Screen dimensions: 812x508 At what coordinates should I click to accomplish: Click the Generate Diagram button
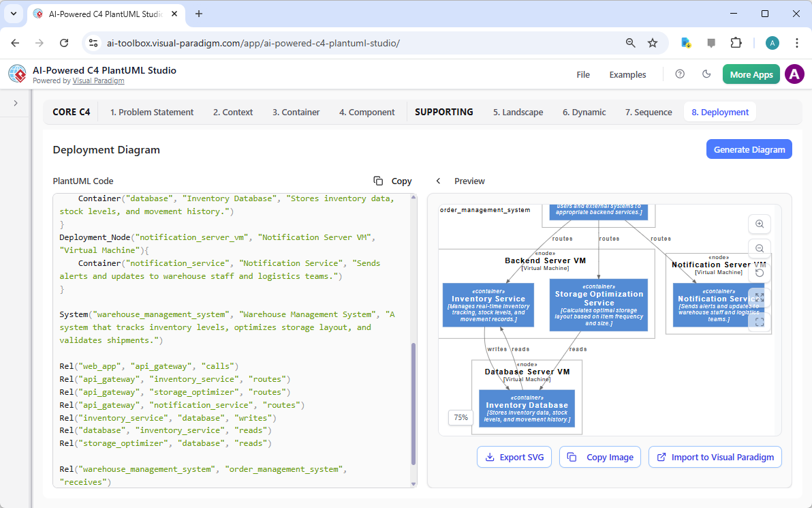749,149
